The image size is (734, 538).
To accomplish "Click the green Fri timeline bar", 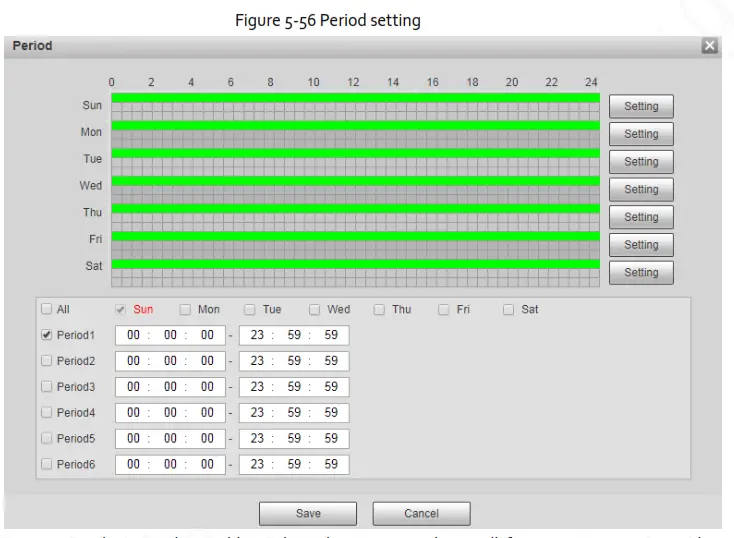I will [356, 236].
